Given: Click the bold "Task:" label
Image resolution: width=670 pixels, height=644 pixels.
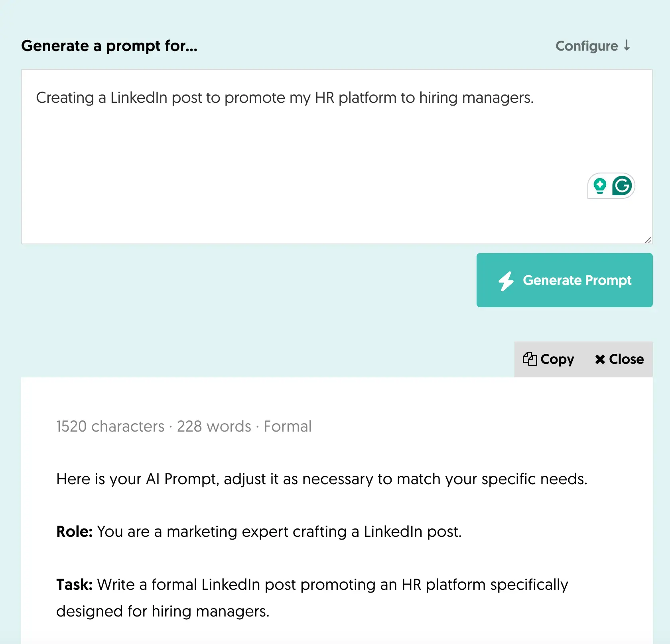Looking at the screenshot, I should [75, 585].
